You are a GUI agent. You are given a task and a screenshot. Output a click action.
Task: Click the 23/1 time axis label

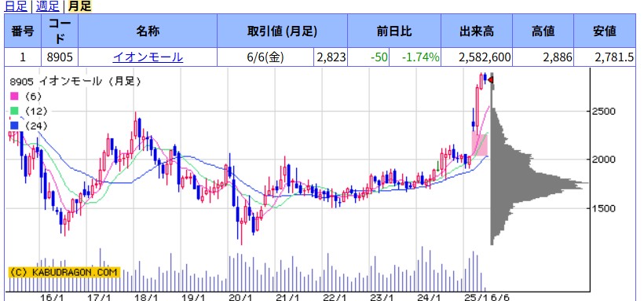[x=382, y=297]
